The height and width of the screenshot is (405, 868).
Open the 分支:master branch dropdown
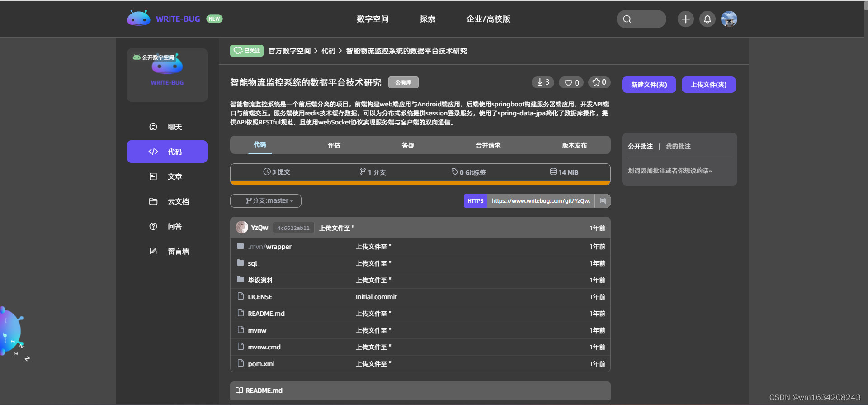pos(266,201)
